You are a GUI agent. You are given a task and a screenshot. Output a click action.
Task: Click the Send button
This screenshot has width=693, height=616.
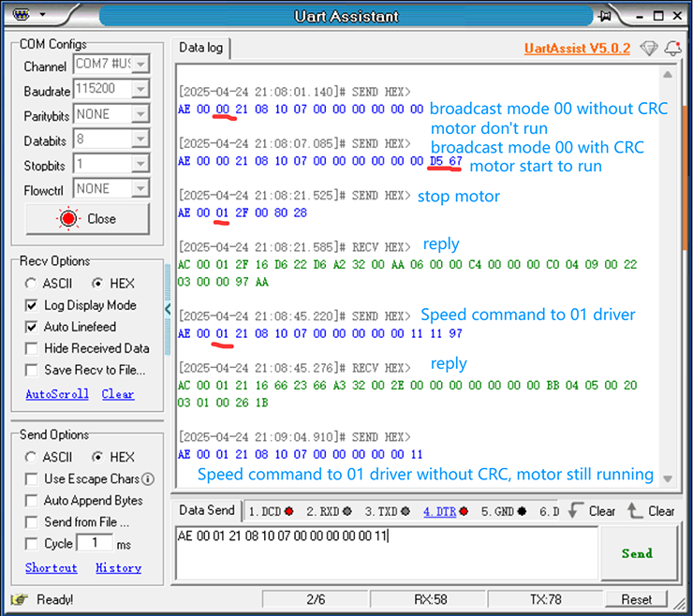tap(638, 553)
